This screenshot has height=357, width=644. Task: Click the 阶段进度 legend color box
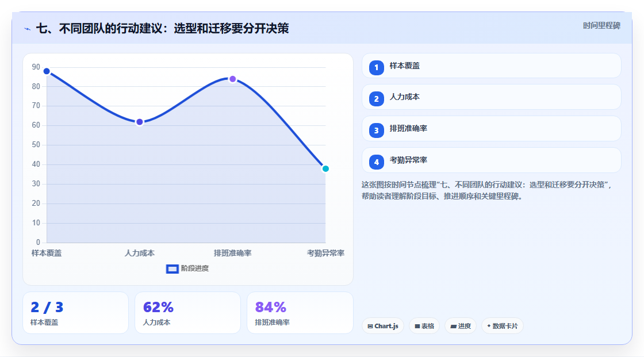coord(172,269)
